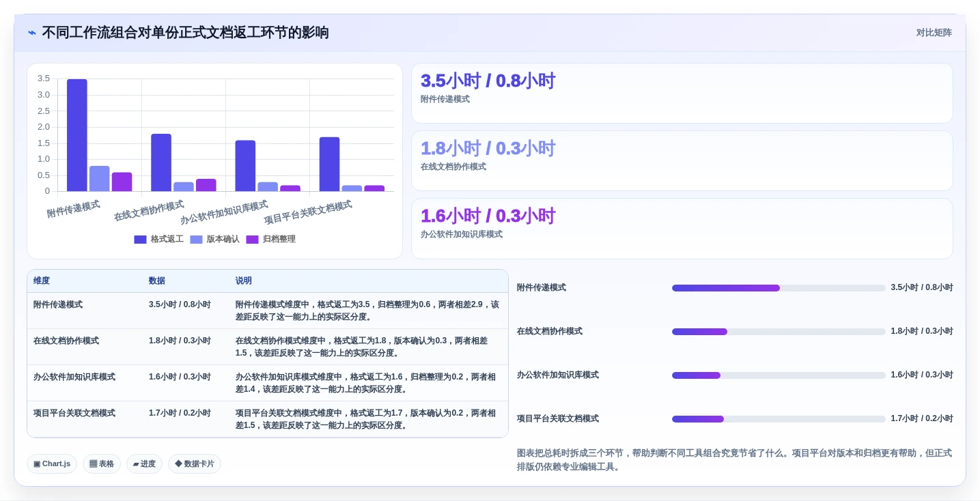Click the 3.5 value on the chart y-axis
Image resolution: width=980 pixels, height=501 pixels.
pos(44,78)
